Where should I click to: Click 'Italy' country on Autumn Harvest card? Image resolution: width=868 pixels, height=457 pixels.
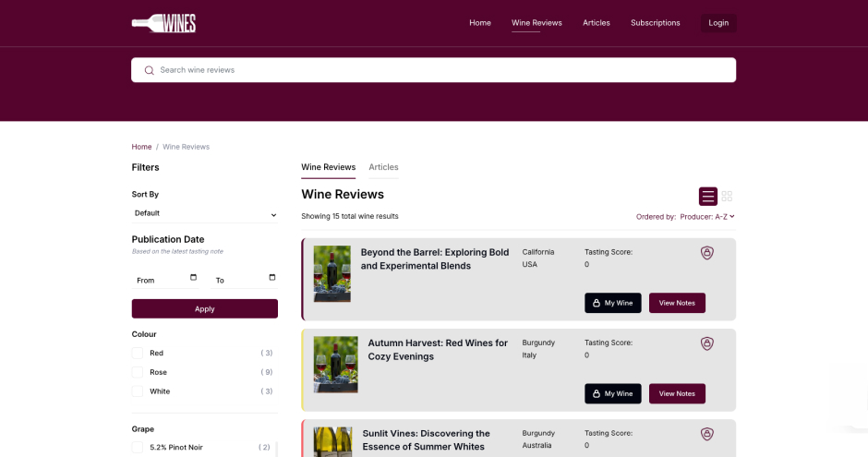[x=529, y=355]
